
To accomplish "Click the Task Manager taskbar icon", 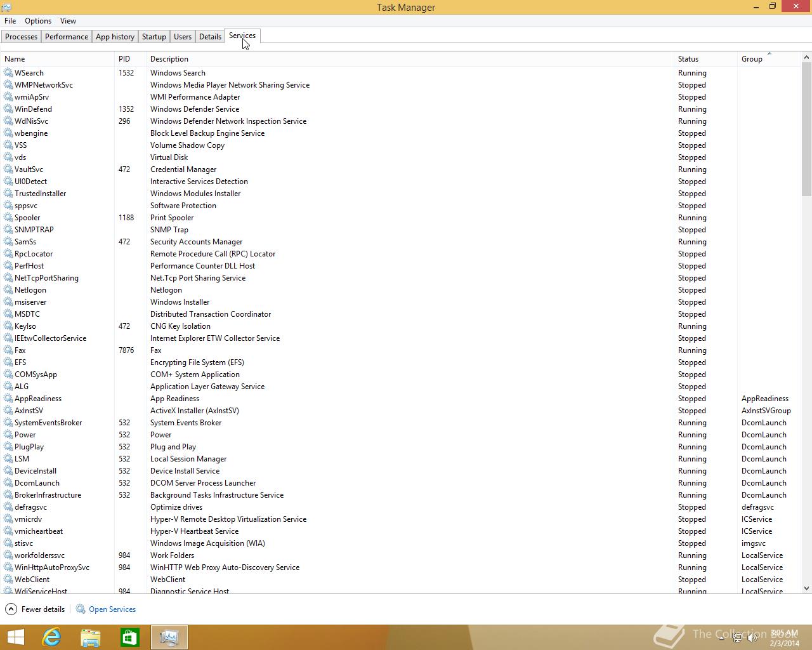I will coord(169,637).
